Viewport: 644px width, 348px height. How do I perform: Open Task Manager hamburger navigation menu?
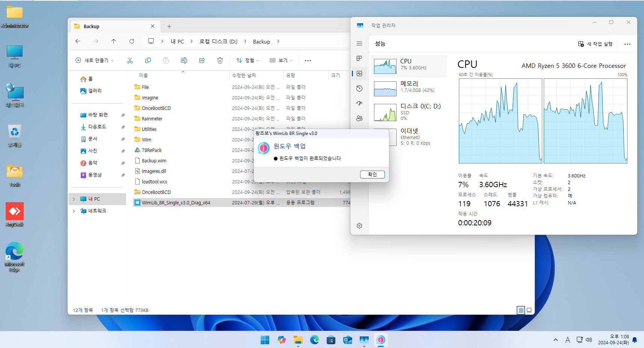point(359,43)
